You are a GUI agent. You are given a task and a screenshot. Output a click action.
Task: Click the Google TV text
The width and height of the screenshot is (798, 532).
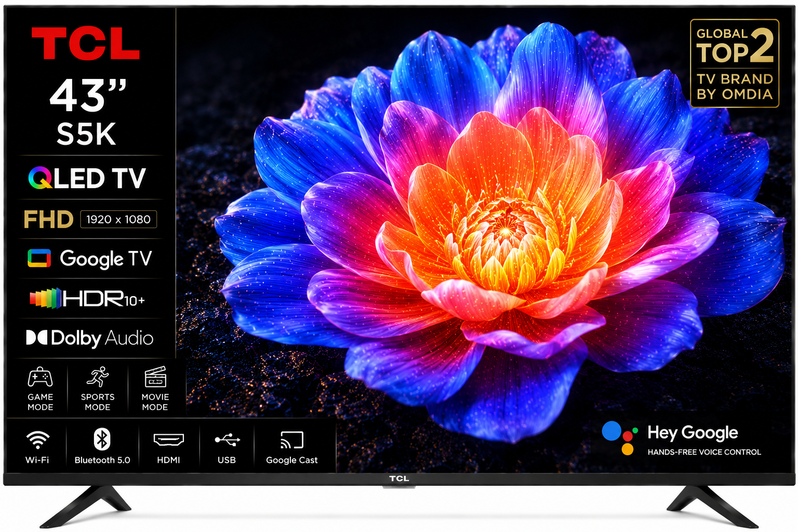tap(106, 259)
